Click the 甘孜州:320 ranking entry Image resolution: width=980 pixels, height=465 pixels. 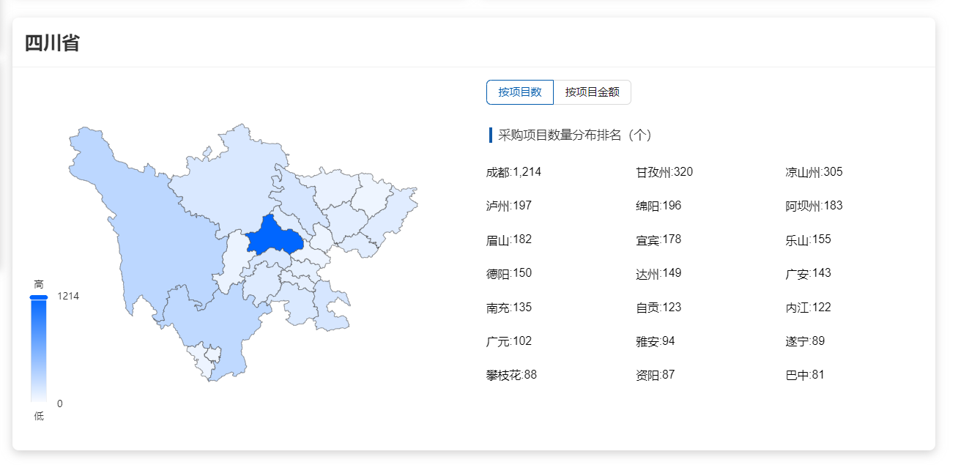tap(664, 172)
